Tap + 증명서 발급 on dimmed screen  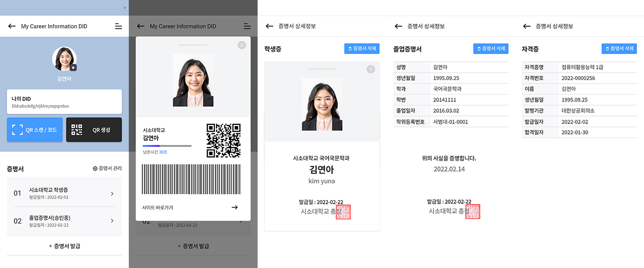193,246
